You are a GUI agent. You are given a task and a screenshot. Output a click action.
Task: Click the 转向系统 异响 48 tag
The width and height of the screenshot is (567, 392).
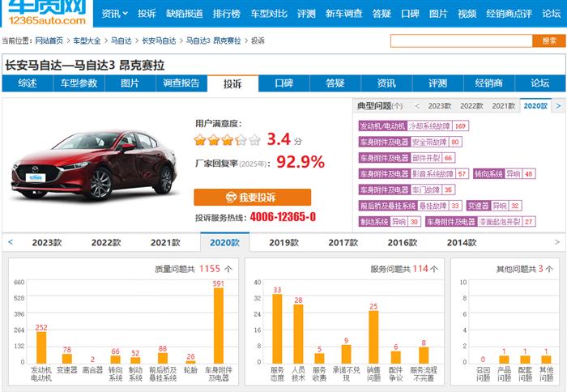505,173
